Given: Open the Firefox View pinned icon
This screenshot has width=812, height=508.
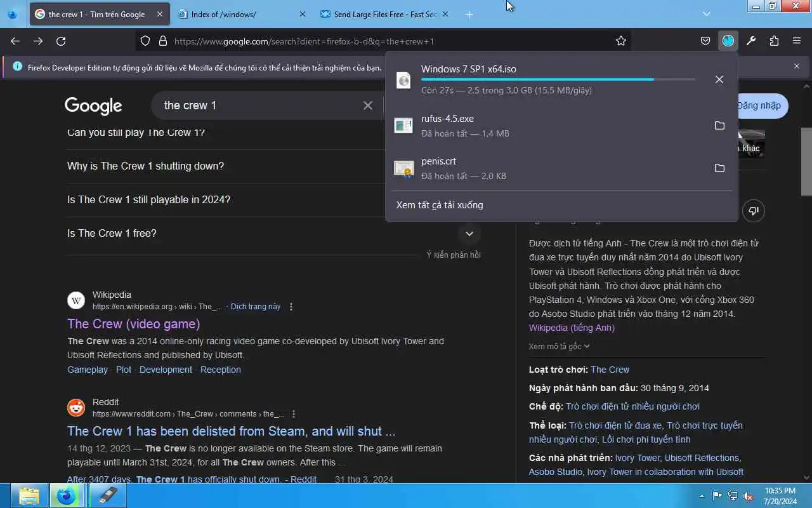Looking at the screenshot, I should pos(13,14).
